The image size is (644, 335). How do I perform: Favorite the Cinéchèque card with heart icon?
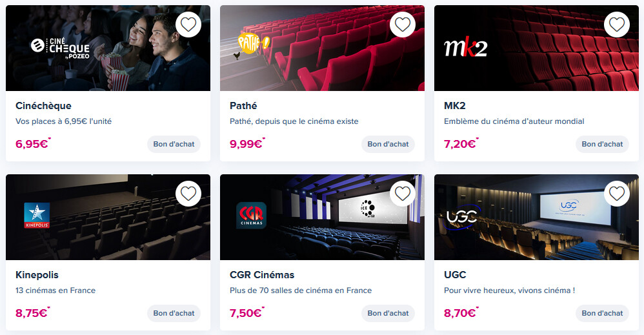pos(188,25)
